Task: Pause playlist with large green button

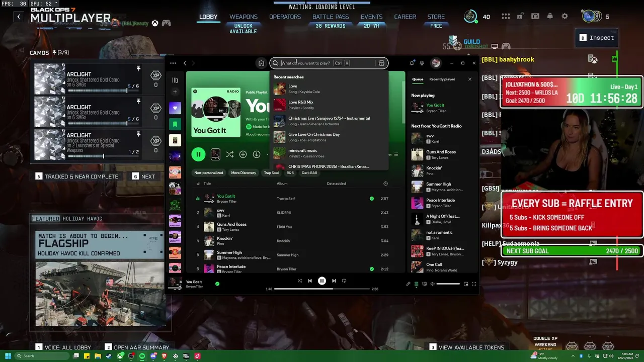Action: pos(198,154)
